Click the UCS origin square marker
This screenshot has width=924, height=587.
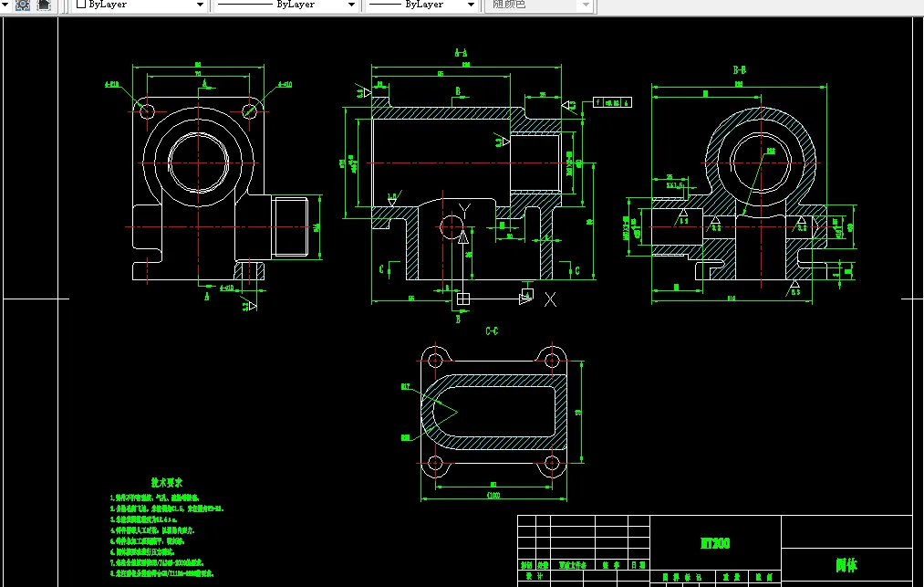(x=463, y=299)
